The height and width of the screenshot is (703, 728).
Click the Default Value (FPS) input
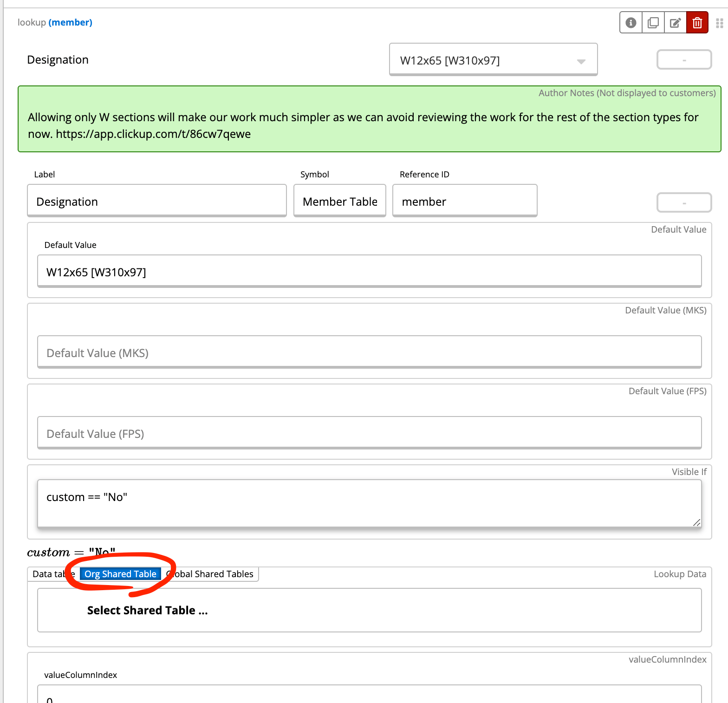coord(369,433)
